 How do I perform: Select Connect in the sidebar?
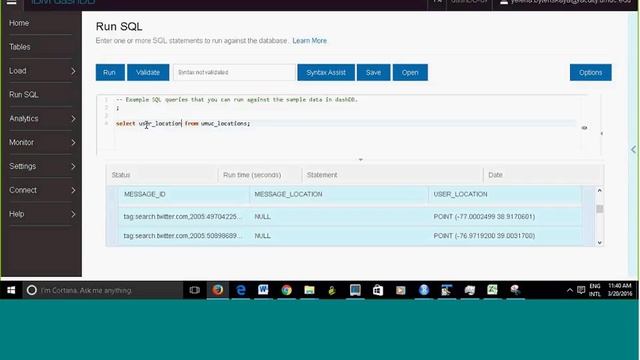coord(23,190)
